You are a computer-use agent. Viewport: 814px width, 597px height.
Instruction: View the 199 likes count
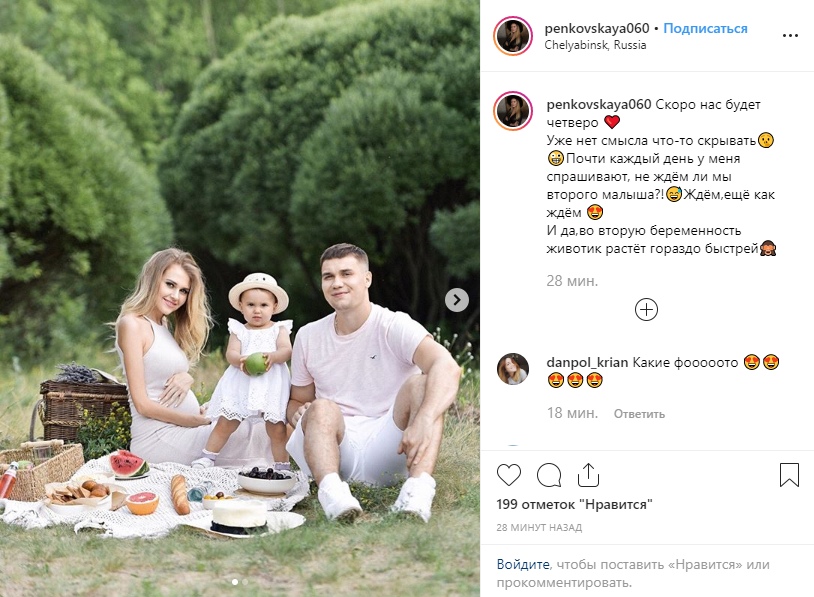pyautogui.click(x=574, y=504)
